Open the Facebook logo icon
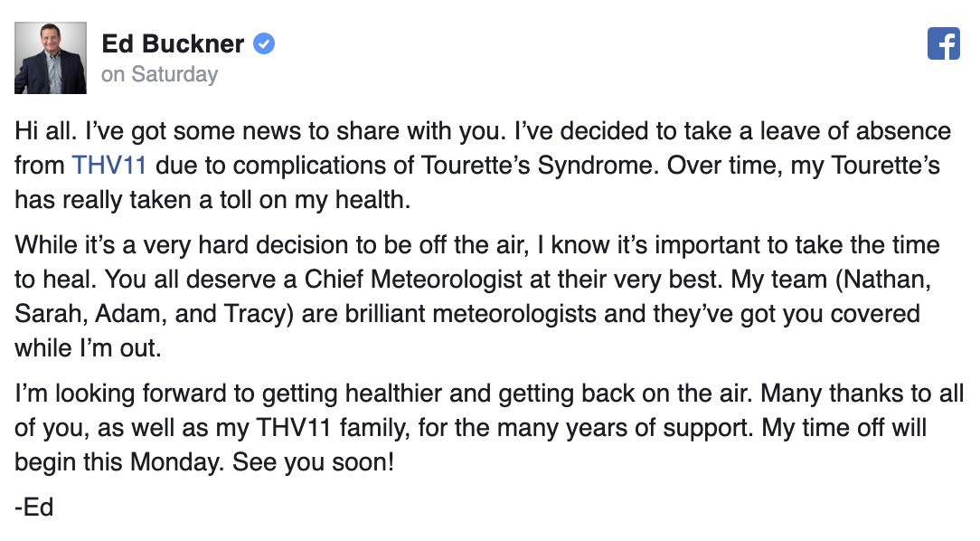 944,43
